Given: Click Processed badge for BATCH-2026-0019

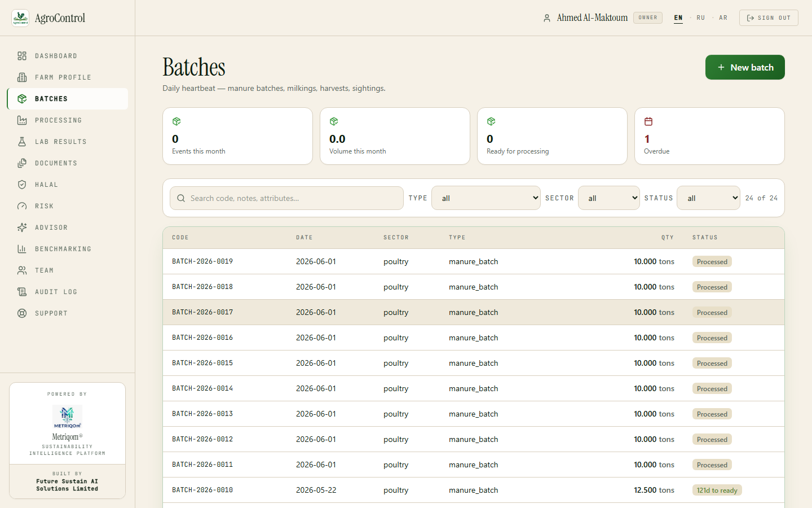Looking at the screenshot, I should 712,262.
